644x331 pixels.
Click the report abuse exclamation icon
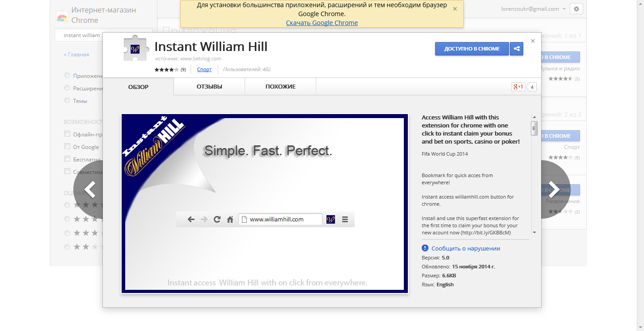(425, 248)
